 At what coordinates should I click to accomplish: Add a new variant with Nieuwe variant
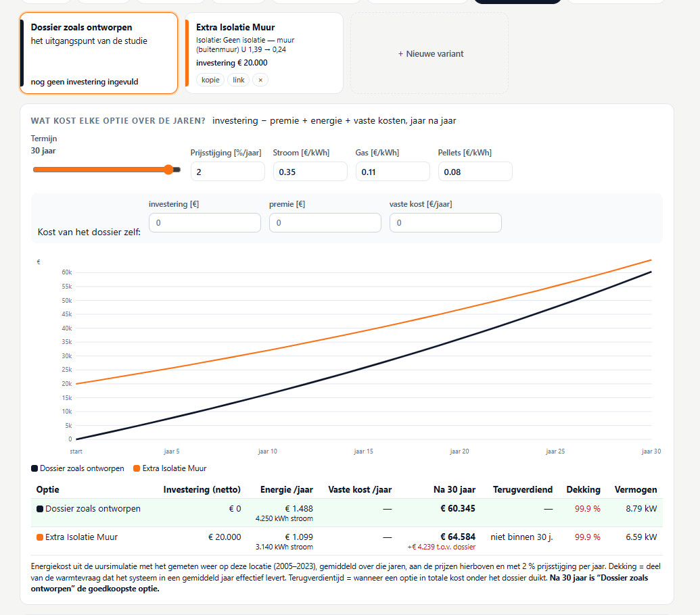(x=429, y=53)
